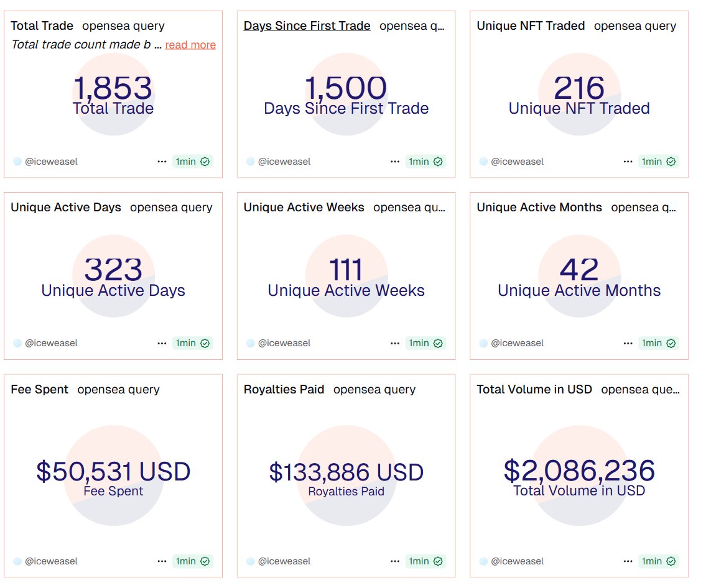This screenshot has height=588, width=711.
Task: Click the 1,853 Total Trade counter value
Action: pos(113,88)
